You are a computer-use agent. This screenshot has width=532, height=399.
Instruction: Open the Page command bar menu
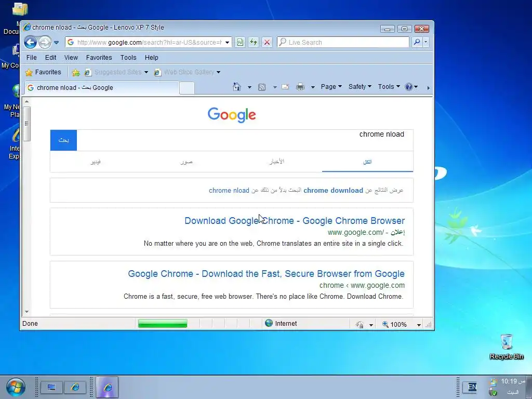coord(331,87)
